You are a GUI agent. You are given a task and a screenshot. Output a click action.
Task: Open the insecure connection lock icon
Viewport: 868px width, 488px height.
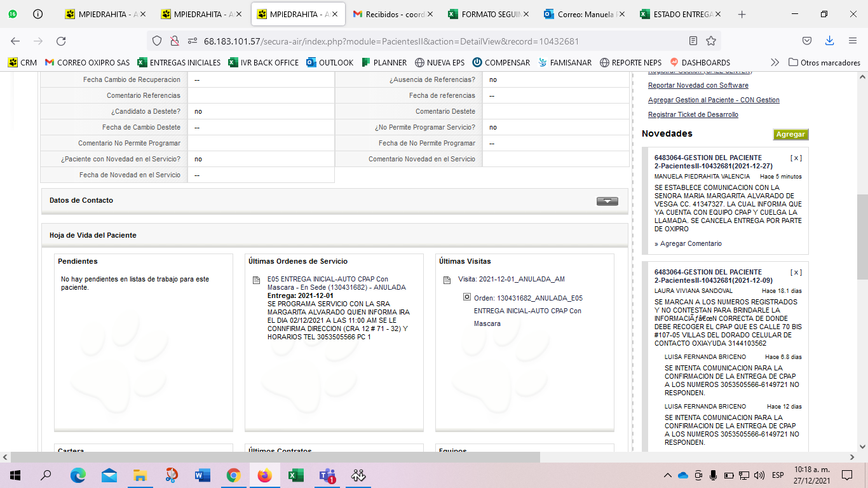[174, 41]
